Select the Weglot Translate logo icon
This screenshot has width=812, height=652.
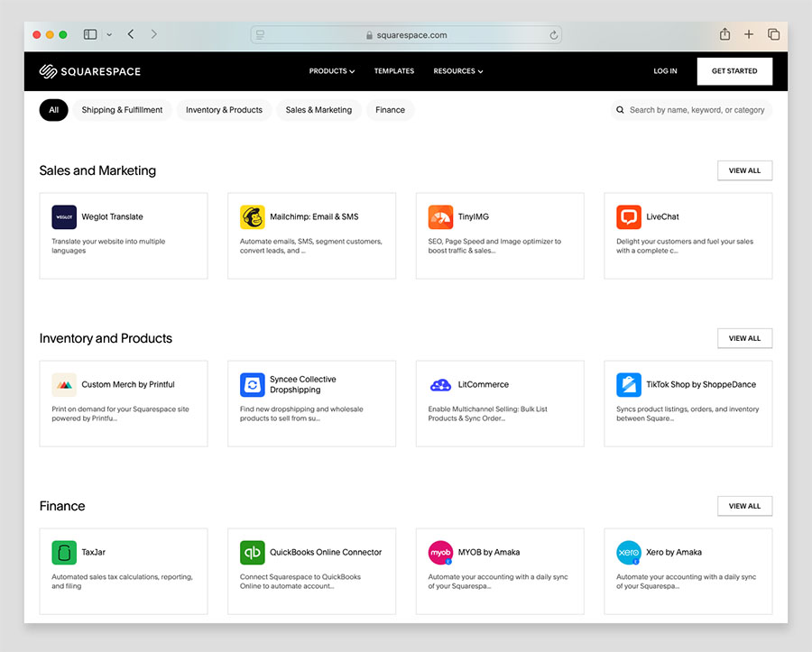click(x=64, y=217)
